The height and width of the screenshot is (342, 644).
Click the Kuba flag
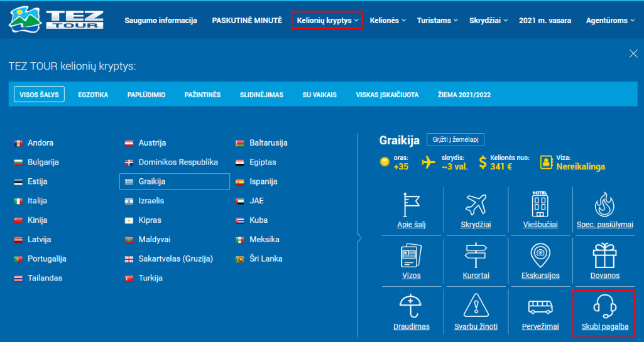coord(240,221)
